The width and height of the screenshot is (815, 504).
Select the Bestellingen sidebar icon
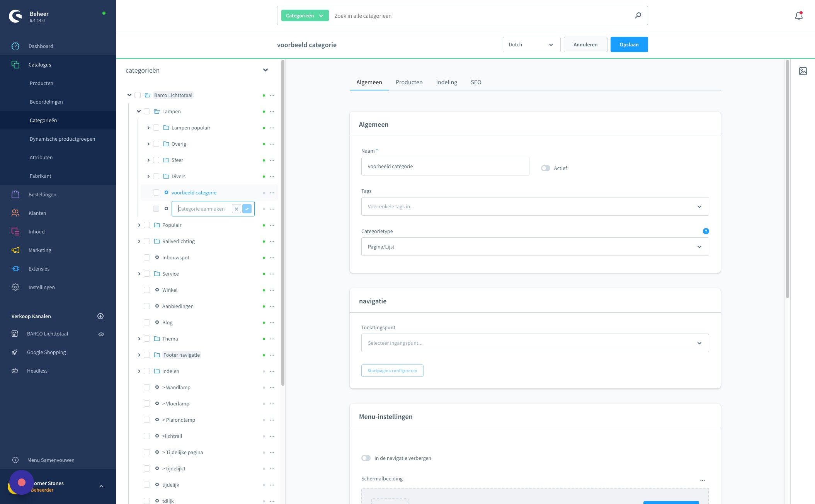pyautogui.click(x=15, y=194)
